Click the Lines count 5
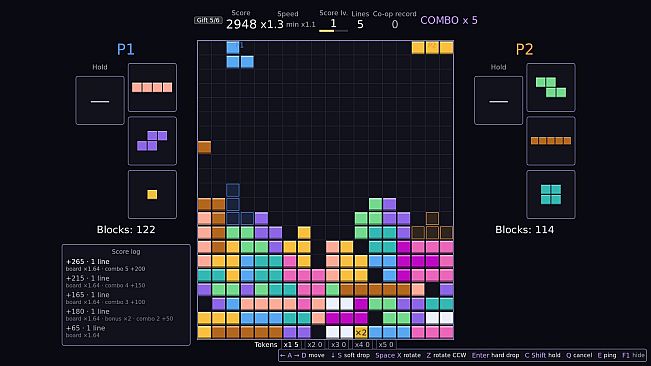Screen dimensions: 651x366 coord(360,24)
